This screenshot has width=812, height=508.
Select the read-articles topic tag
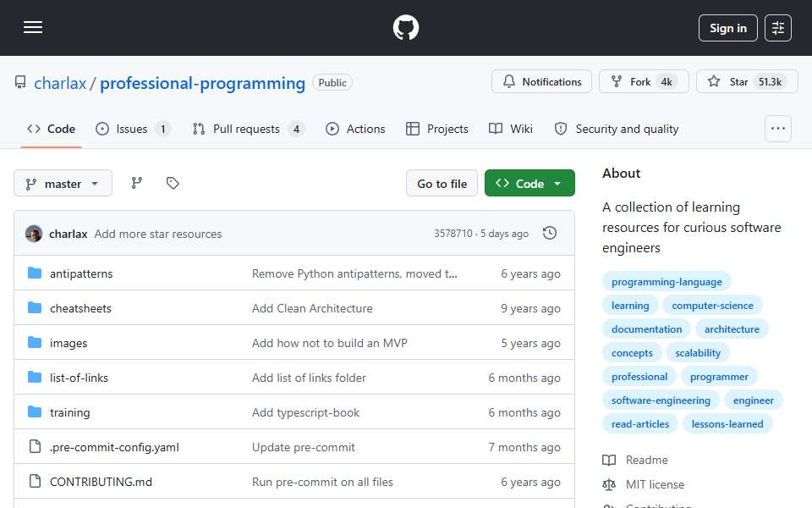(x=640, y=424)
